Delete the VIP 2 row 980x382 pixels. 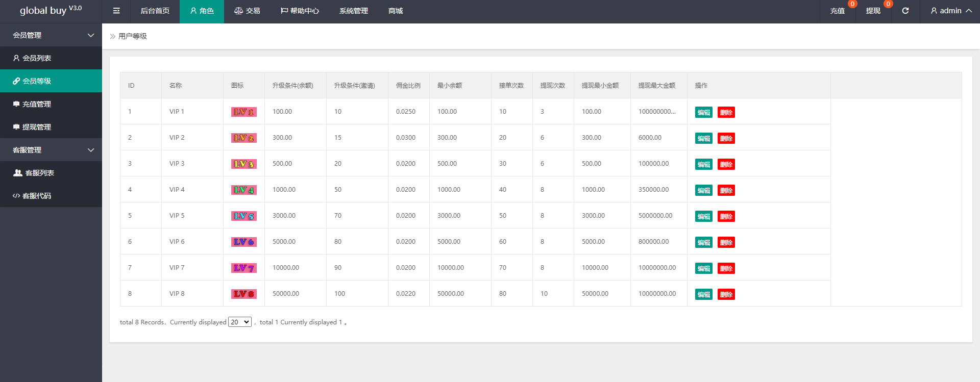tap(726, 138)
